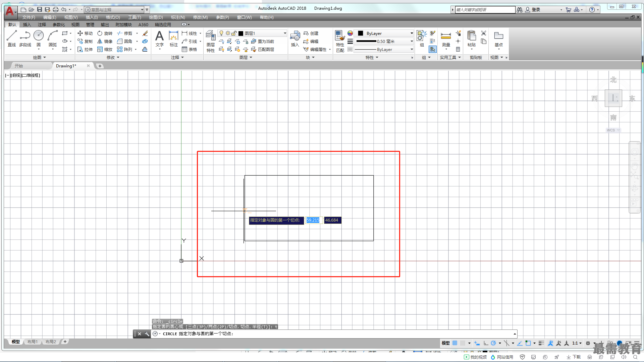Click the black layer color square next to 图层1
This screenshot has height=362, width=644.
(241, 33)
